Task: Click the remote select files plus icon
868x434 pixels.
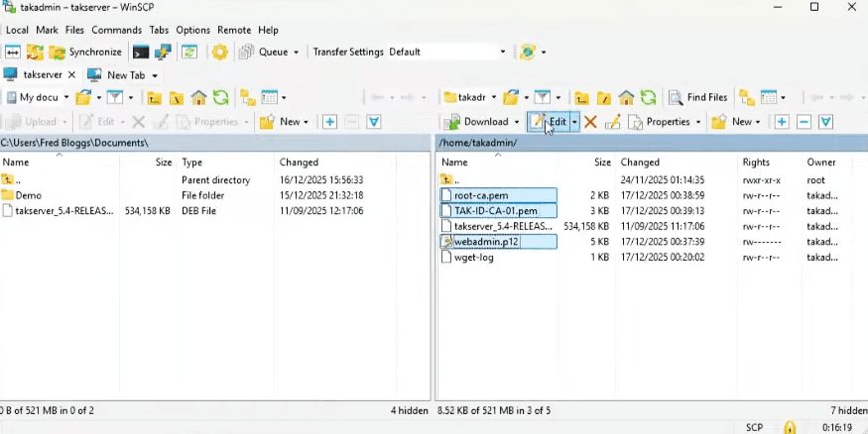Action: tap(782, 122)
